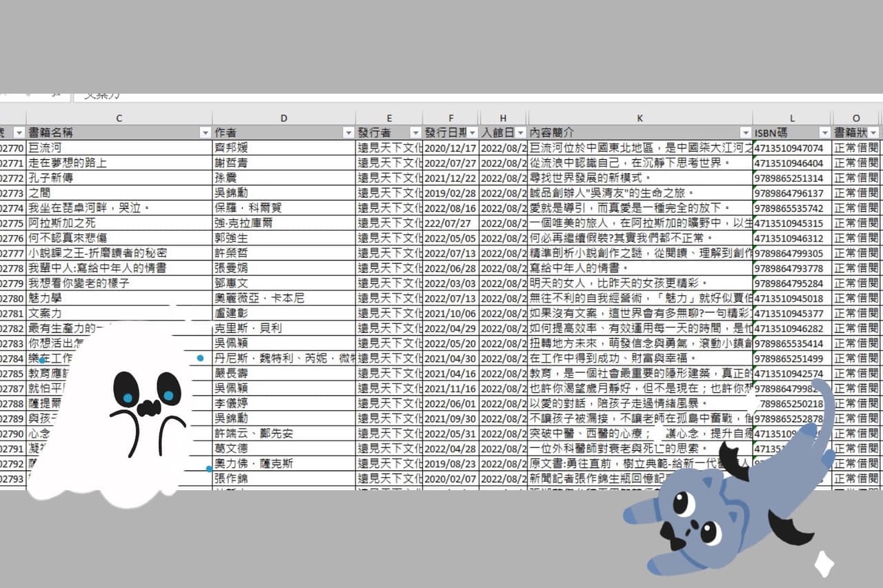Open the 作者 column filter dropdown
Screen dimensions: 883x588
(x=348, y=132)
